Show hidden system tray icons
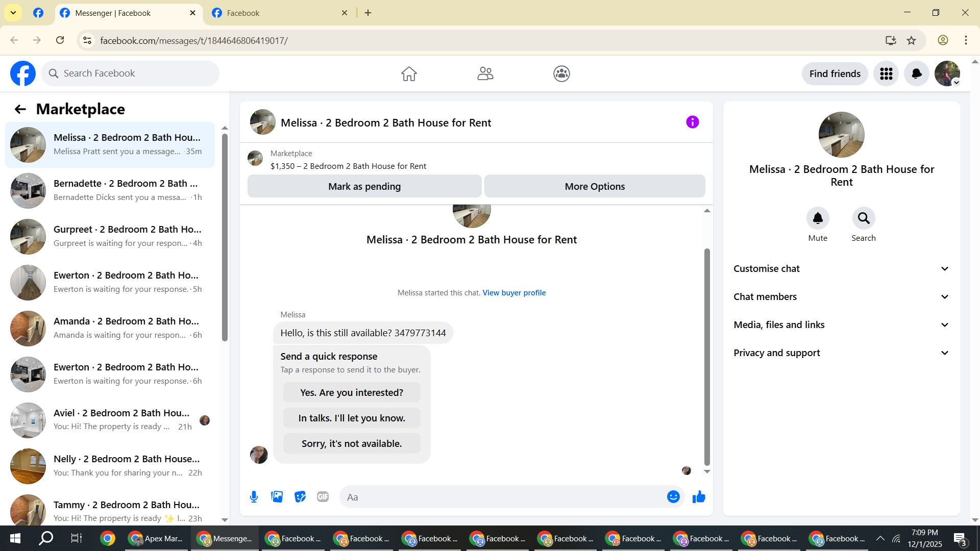Viewport: 980px width, 551px height. 880,538
